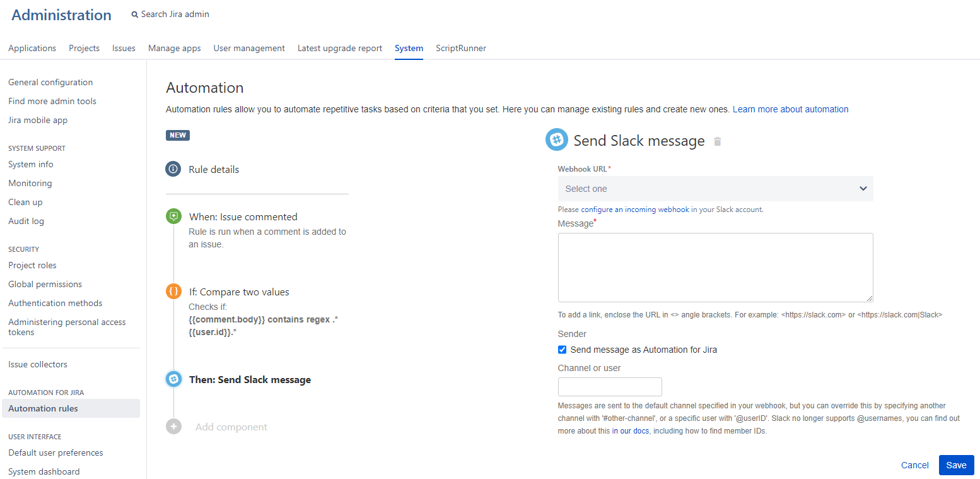Click the large Slack logo beside the heading
Viewport: 980px width, 479px height.
point(557,139)
